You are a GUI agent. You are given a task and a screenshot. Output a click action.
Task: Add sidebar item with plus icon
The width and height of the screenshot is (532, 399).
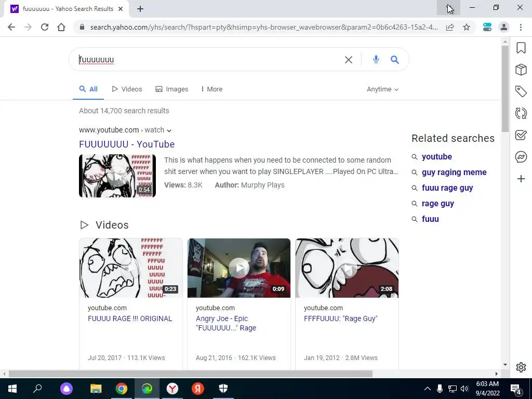coord(521,179)
